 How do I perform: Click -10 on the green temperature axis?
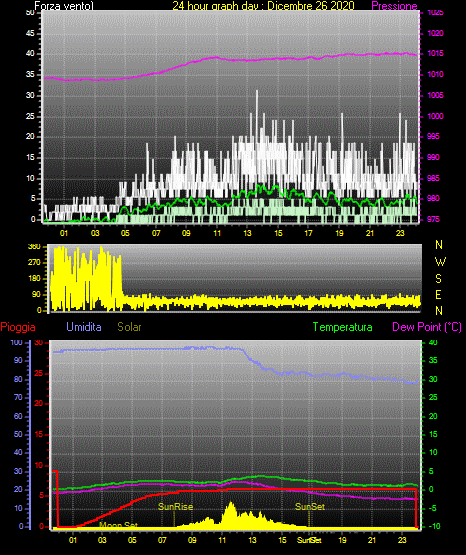tap(435, 526)
